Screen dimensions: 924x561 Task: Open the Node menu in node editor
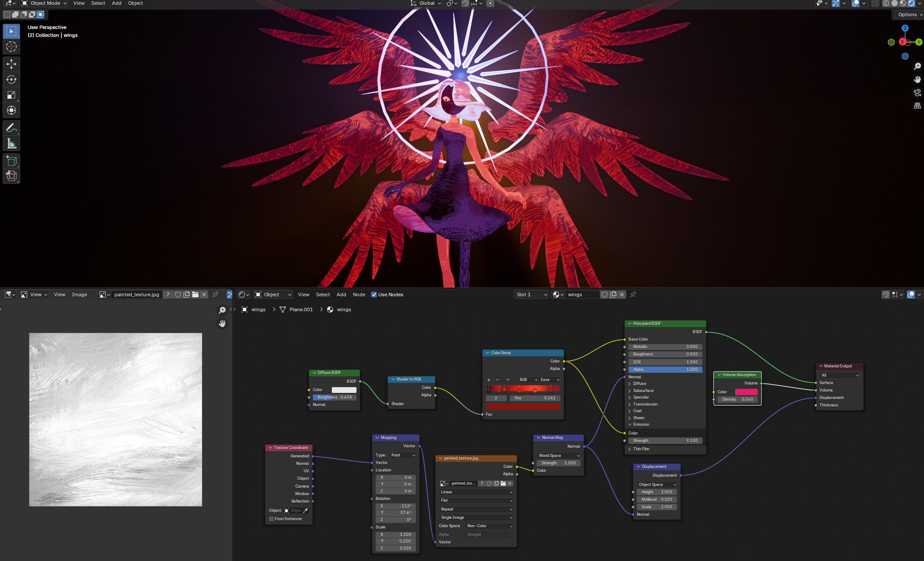coord(359,295)
